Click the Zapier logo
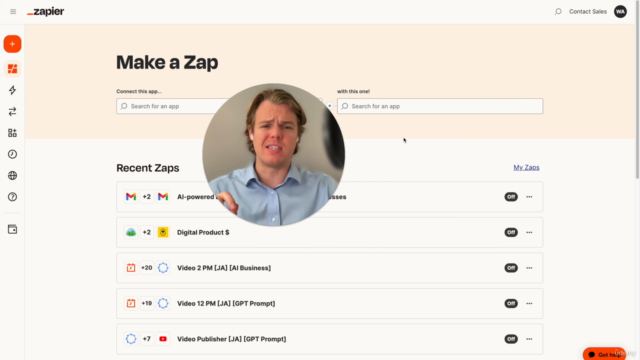 pos(46,12)
